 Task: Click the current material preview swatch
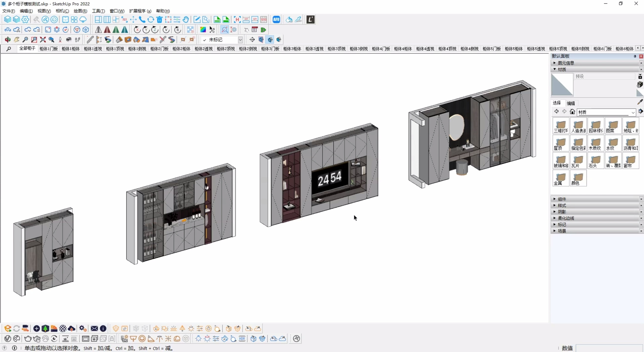click(562, 85)
